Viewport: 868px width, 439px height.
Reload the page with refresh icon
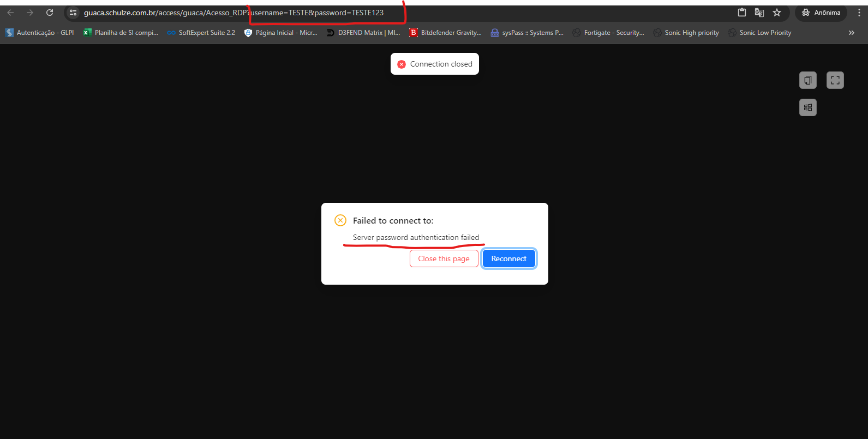50,13
